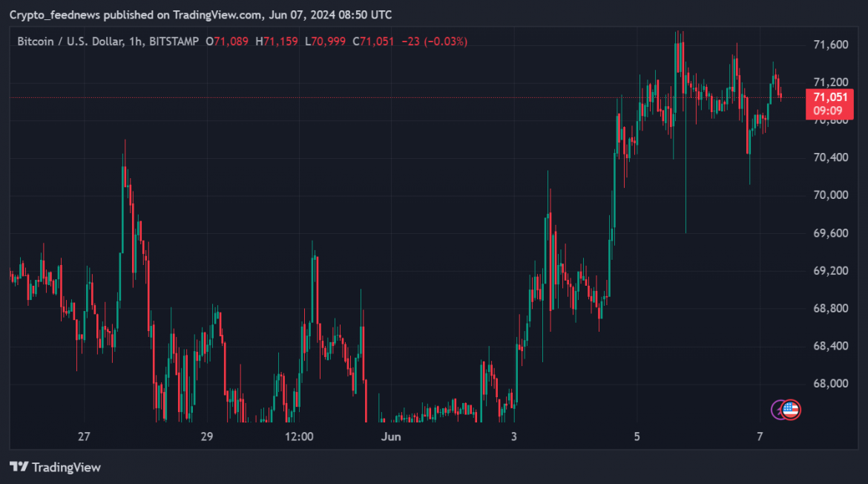
Task: Click the TradingView wordmark at the bottom
Action: tap(67, 467)
